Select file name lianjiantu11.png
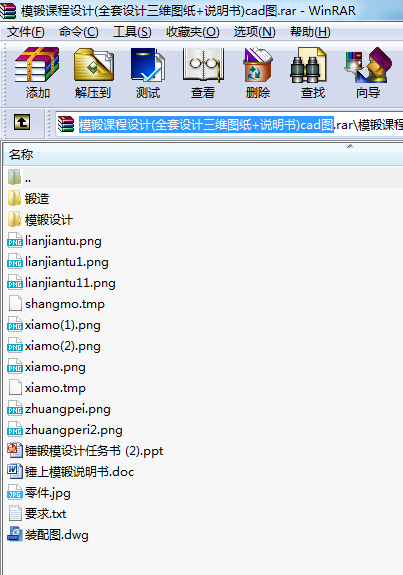 tap(70, 283)
